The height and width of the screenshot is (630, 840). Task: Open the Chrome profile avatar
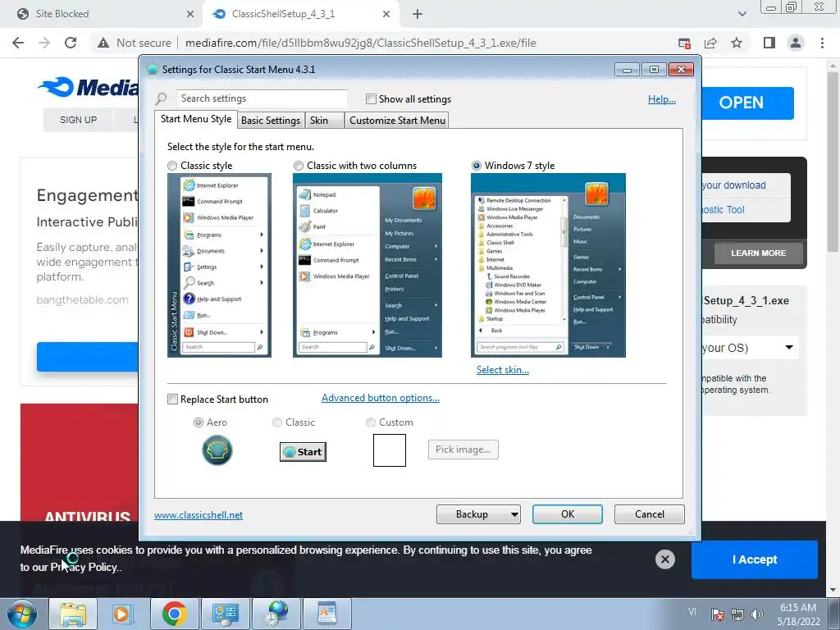[796, 43]
